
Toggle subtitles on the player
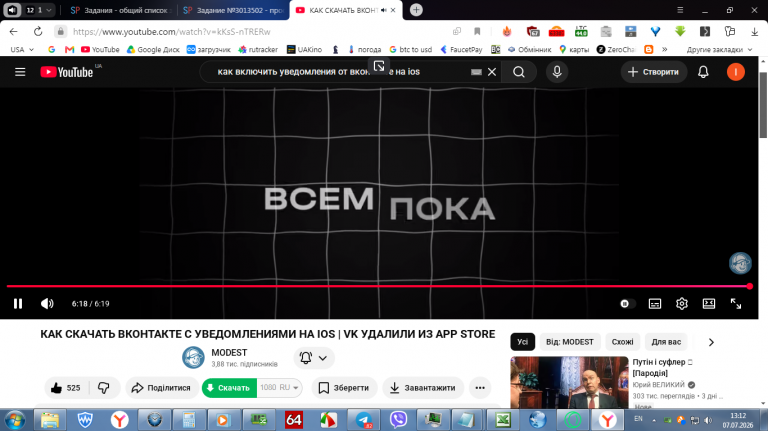[x=655, y=304]
